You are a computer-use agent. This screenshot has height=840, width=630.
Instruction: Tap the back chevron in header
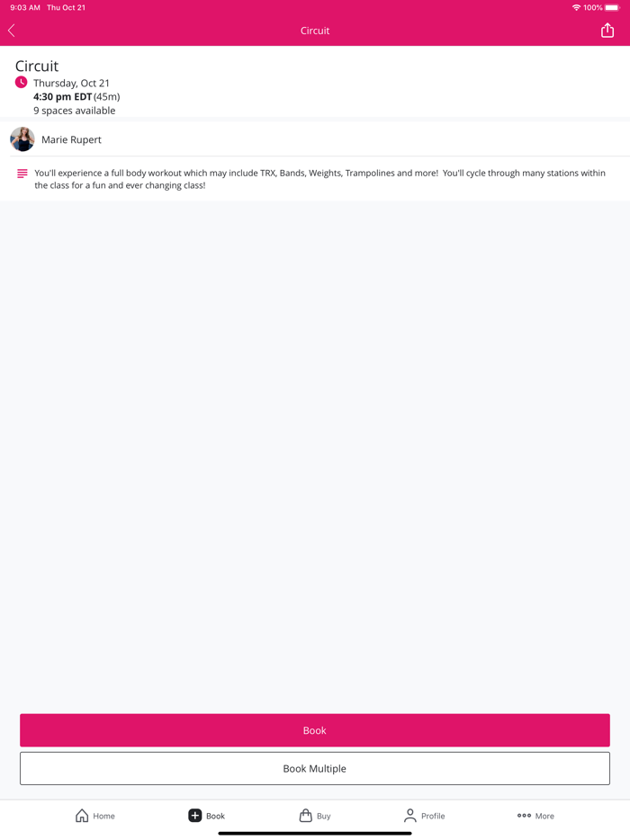(12, 31)
